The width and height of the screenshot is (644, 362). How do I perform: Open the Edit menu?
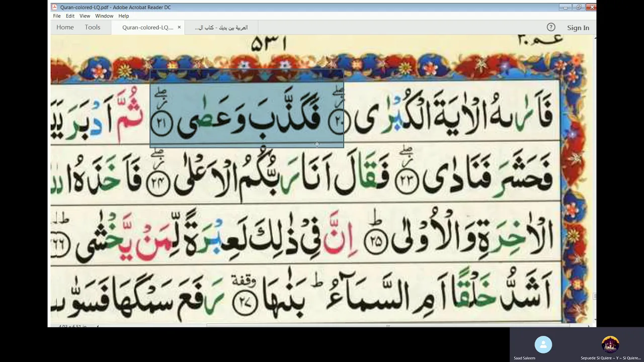coord(70,16)
